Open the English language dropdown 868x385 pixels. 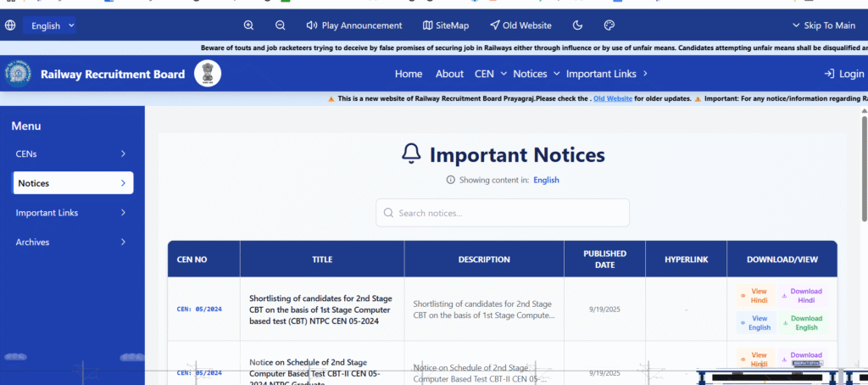click(x=50, y=25)
